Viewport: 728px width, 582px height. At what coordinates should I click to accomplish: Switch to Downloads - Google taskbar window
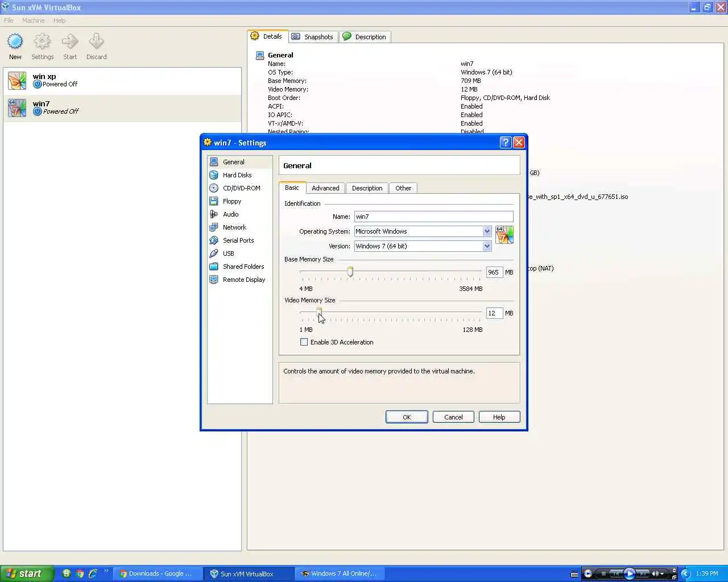[157, 573]
